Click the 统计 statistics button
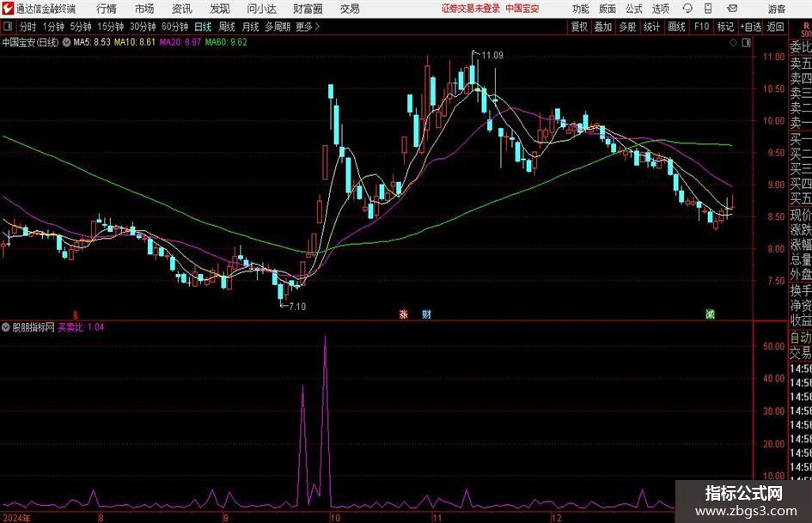 click(652, 27)
